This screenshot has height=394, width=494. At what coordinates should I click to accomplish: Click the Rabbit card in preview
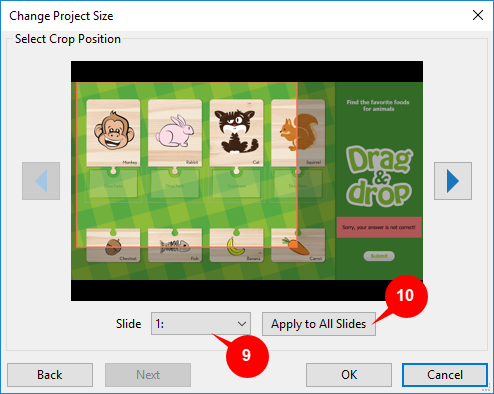[x=175, y=133]
